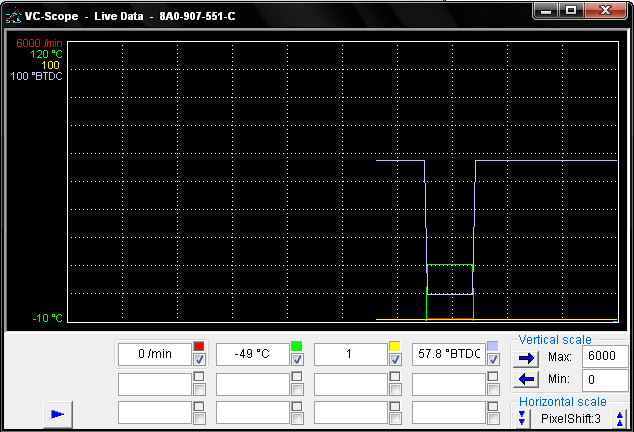This screenshot has width=634, height=432.
Task: Click the Max vertical scale input field
Action: click(x=604, y=357)
